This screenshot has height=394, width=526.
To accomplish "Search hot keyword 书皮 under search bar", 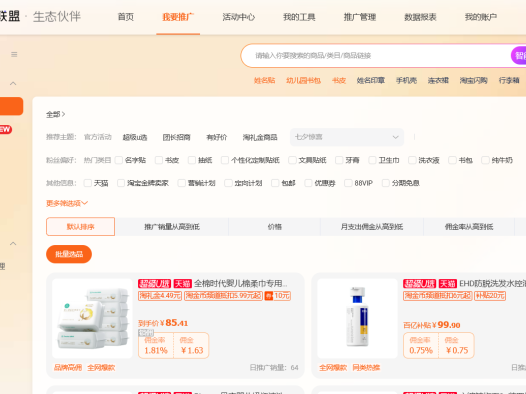I will (x=339, y=80).
